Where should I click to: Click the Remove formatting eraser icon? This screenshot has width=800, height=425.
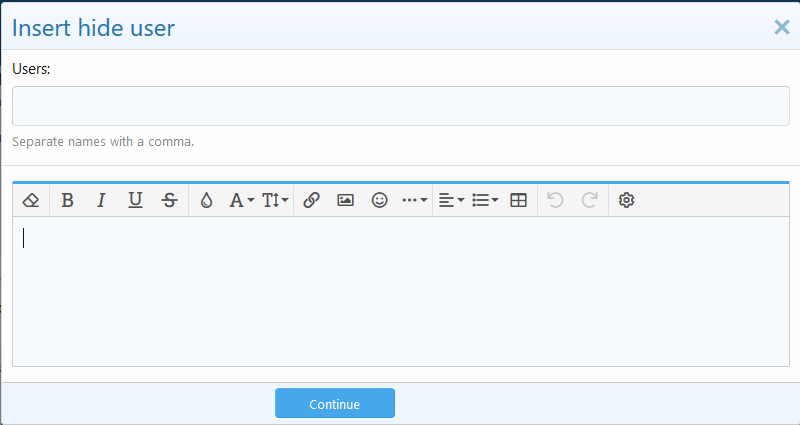pyautogui.click(x=30, y=200)
